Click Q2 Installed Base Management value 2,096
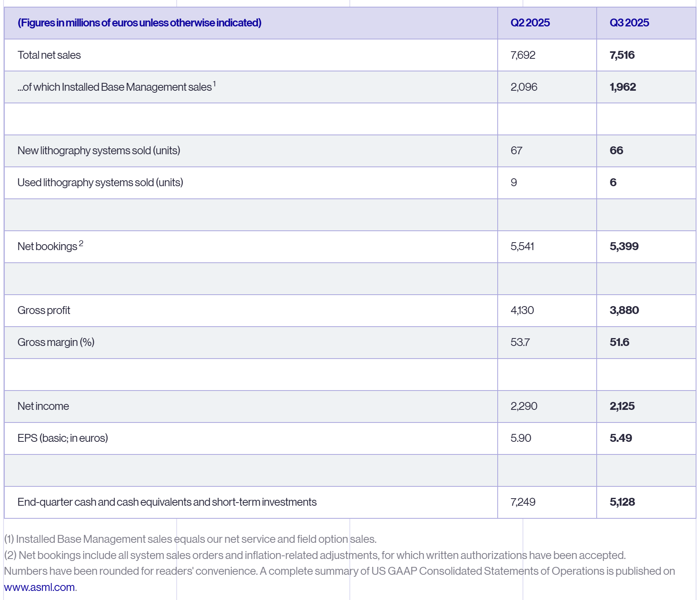 pyautogui.click(x=524, y=87)
